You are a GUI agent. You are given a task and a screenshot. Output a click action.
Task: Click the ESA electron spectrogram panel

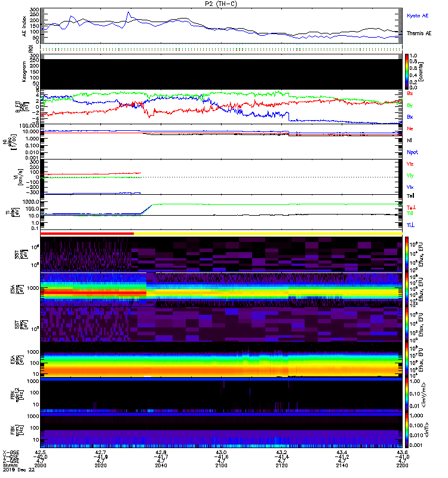[x=221, y=360]
